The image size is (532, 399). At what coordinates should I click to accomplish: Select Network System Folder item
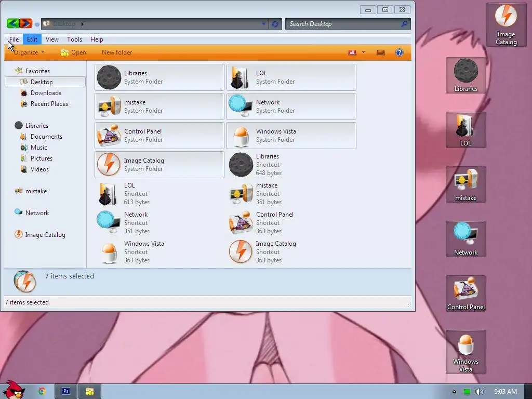(x=291, y=107)
